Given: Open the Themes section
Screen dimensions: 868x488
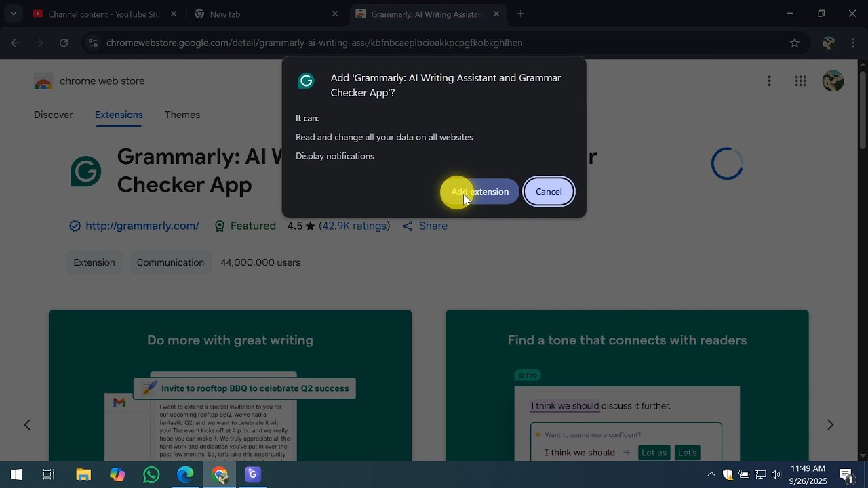Looking at the screenshot, I should (x=182, y=115).
